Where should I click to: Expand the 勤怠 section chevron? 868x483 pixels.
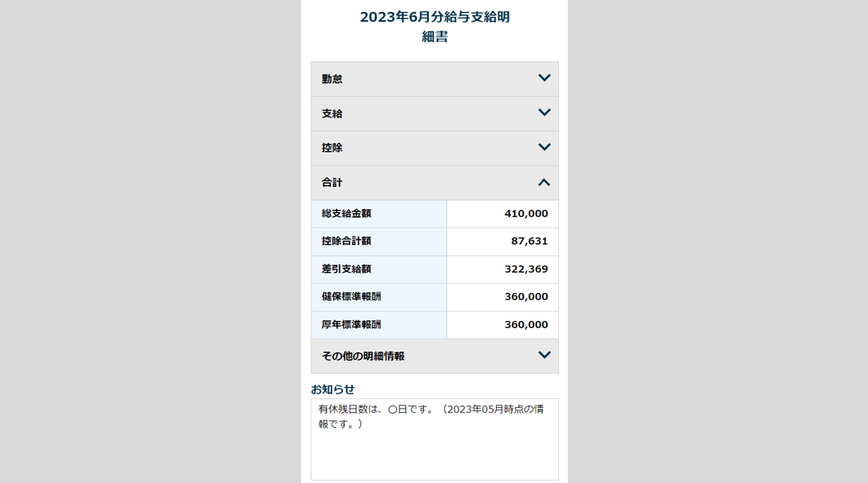(x=545, y=78)
